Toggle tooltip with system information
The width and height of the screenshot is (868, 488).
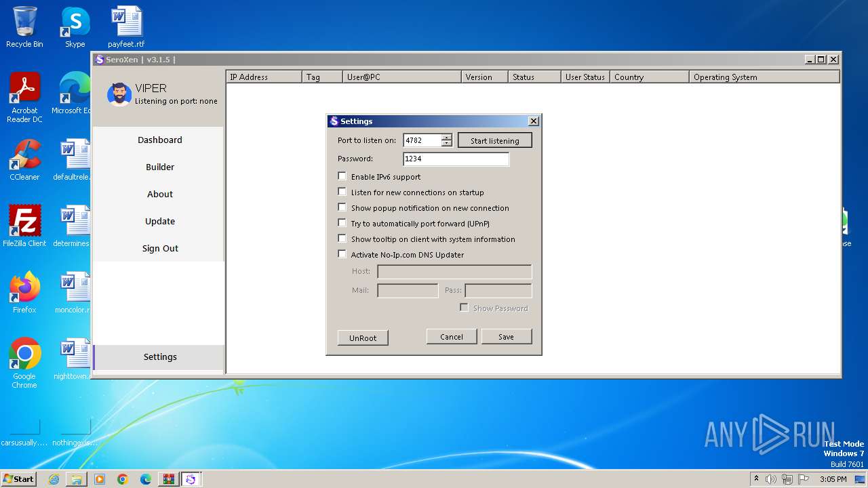(342, 239)
